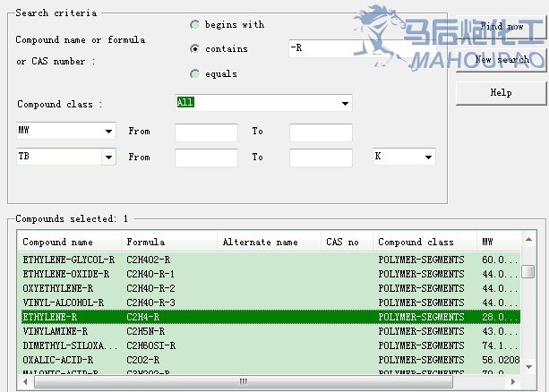Select the ETHYLENE-OXIDE-R row

pos(269,274)
